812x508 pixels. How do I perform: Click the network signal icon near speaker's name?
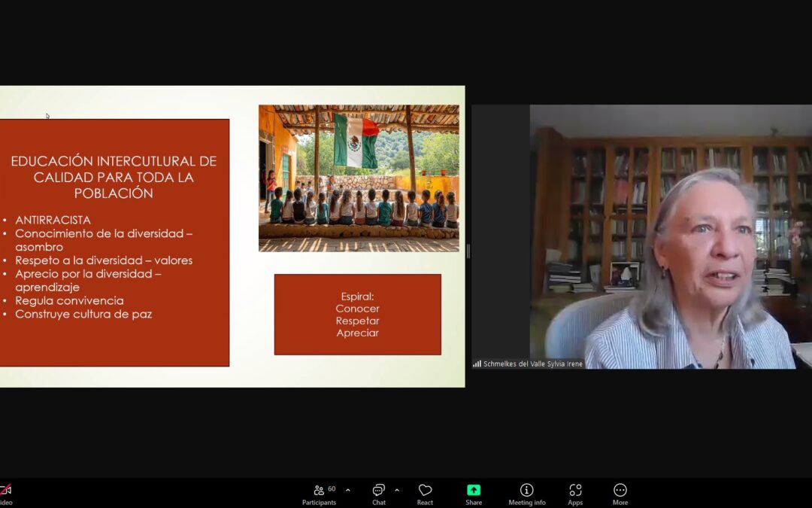(477, 364)
